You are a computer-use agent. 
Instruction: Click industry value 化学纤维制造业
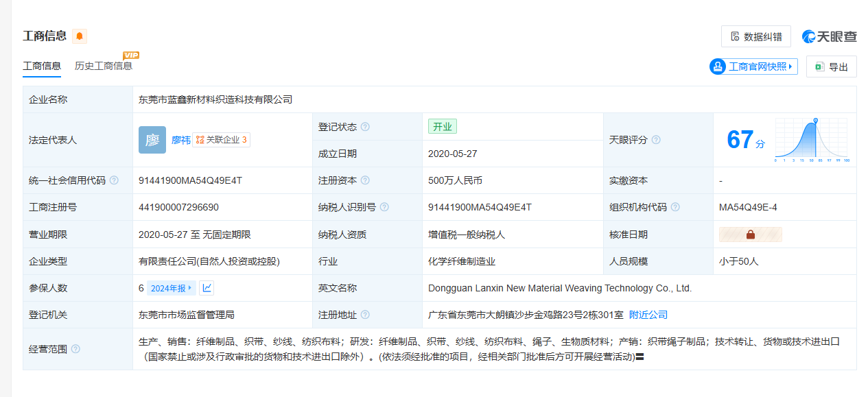coord(462,261)
